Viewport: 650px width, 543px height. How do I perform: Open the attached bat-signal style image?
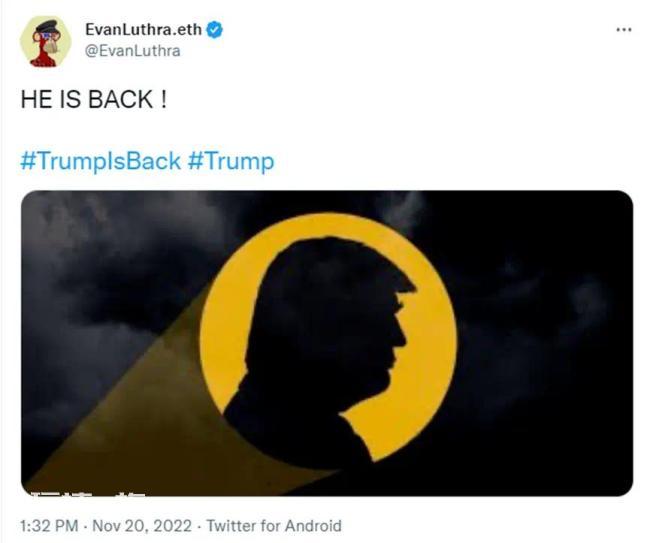click(327, 343)
